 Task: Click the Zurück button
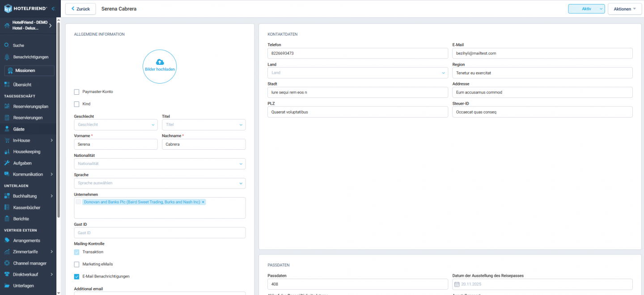pos(80,8)
